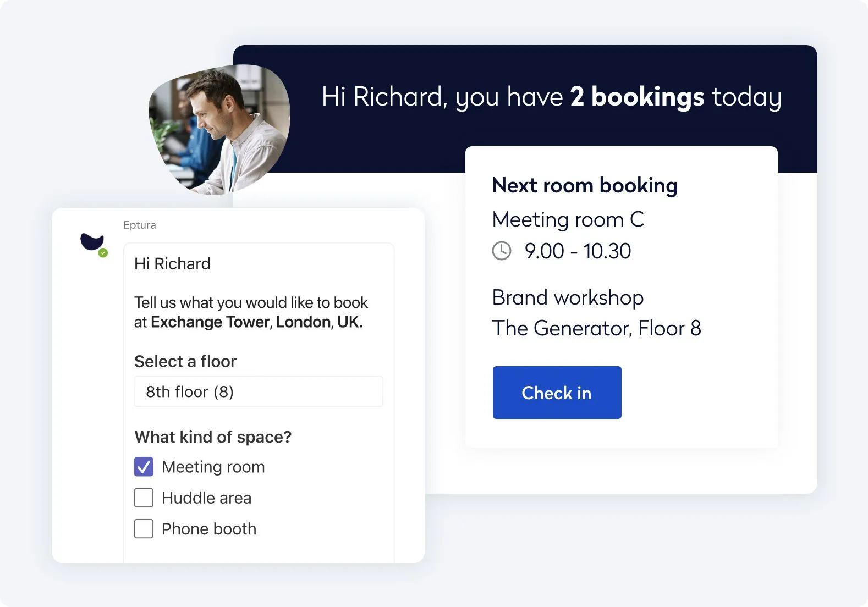This screenshot has height=607, width=868.
Task: Click the Select a floor label
Action: pos(185,361)
